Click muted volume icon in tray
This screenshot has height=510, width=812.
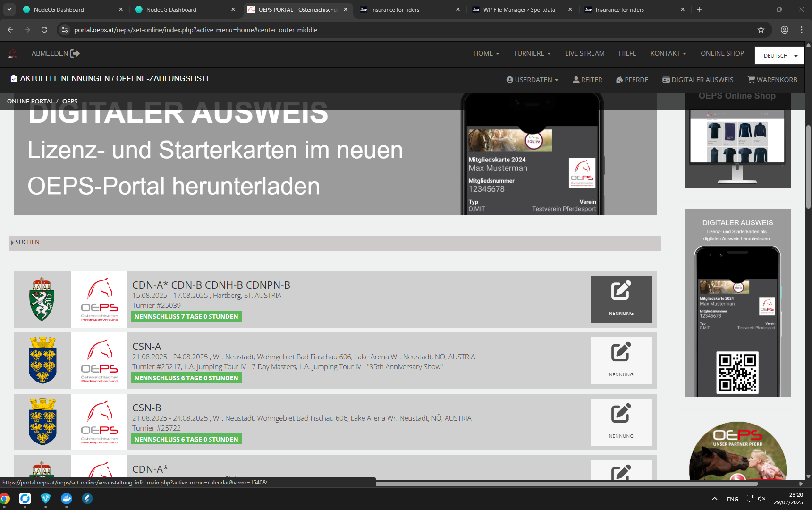(x=761, y=499)
